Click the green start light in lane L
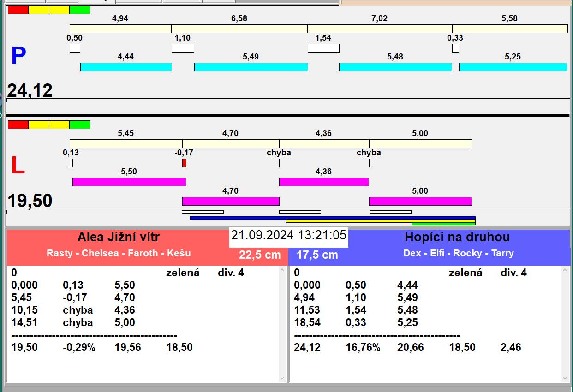The image size is (573, 392). [x=80, y=125]
